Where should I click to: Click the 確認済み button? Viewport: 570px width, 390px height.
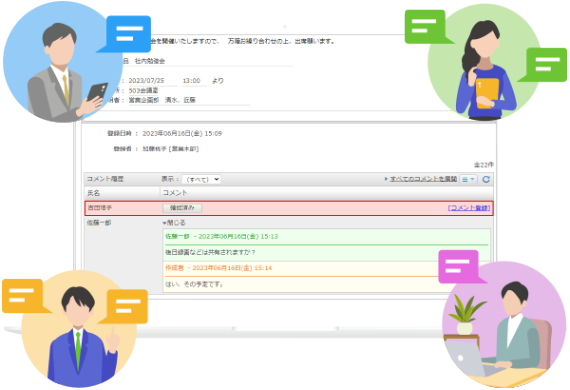(182, 208)
